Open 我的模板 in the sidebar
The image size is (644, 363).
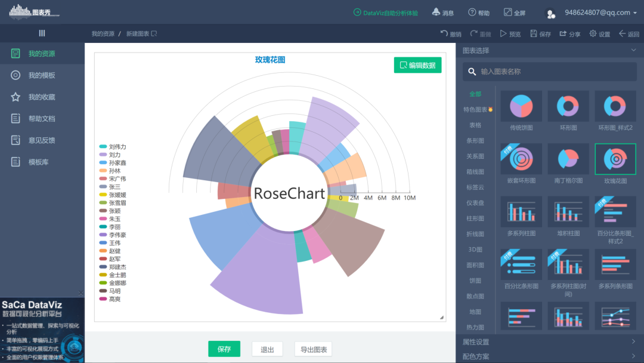click(x=42, y=75)
